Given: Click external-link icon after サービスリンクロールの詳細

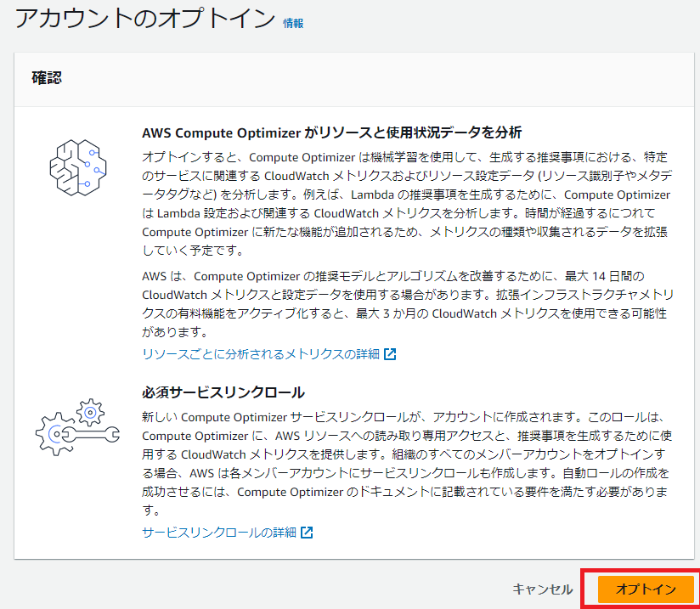Looking at the screenshot, I should pyautogui.click(x=307, y=533).
